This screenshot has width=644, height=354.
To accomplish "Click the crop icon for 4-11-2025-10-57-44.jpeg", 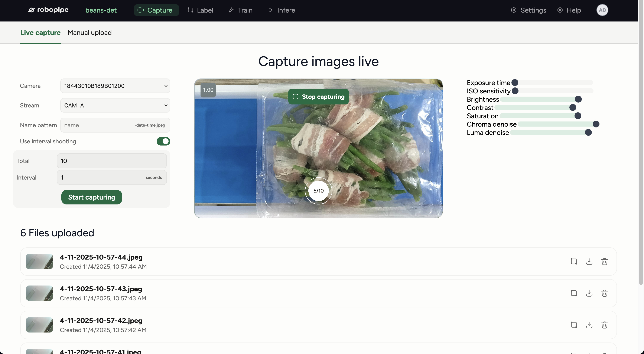I will [574, 262].
